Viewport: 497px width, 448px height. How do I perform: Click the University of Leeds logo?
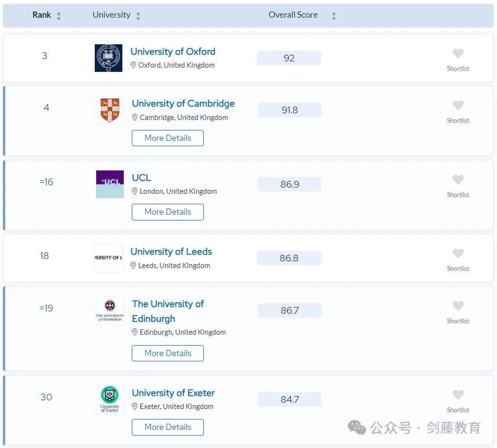click(x=109, y=258)
